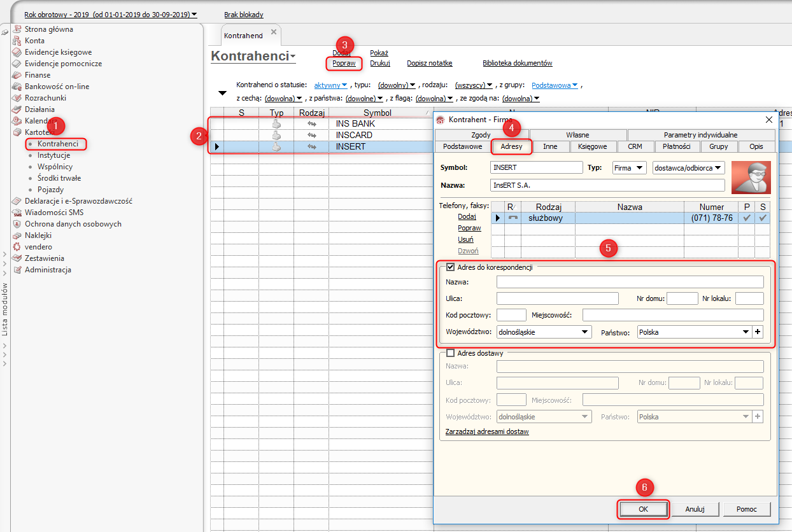Click the Kalendarz icon in module list
Screen dimensions: 792x532
17,121
